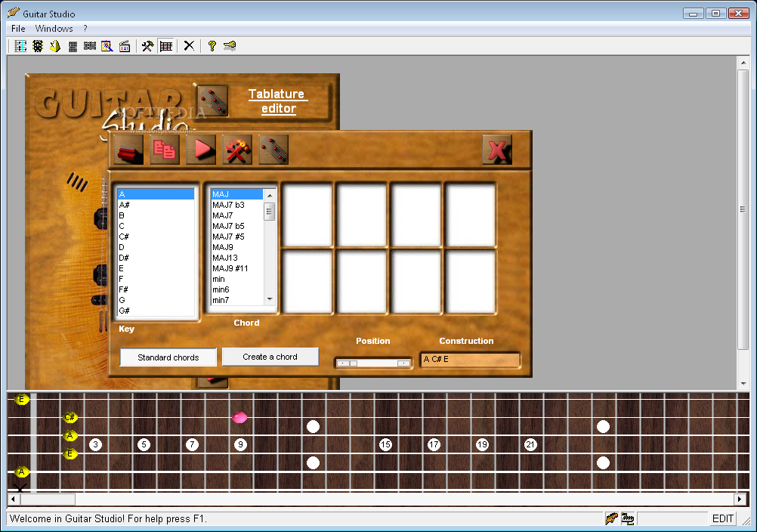Open the hammer and wrench options icon
This screenshot has height=532, width=757.
[147, 46]
